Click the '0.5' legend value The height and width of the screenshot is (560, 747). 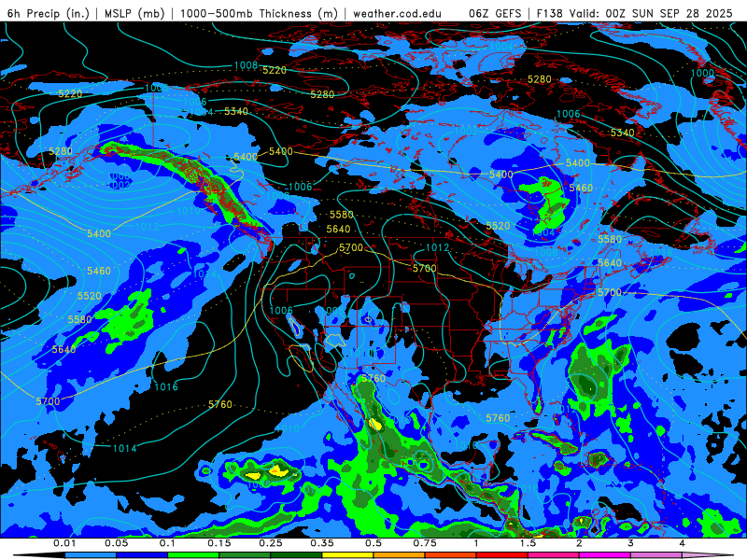coord(373,543)
